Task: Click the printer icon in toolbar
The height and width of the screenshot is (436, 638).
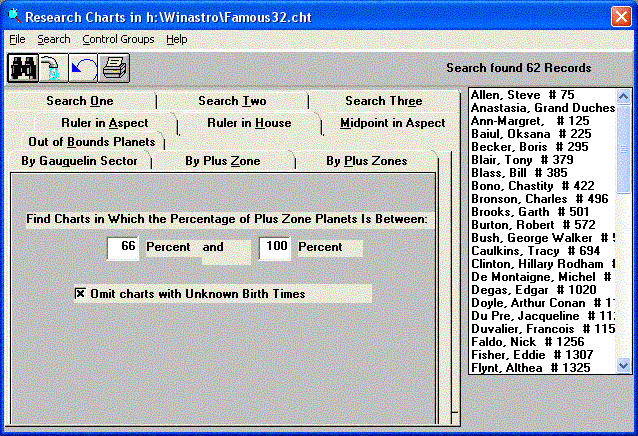Action: coord(112,68)
